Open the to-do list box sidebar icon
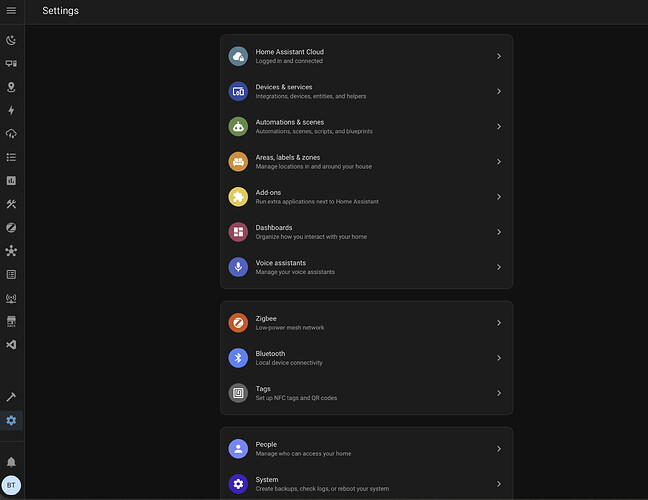Screen dimensions: 648x500 (11, 274)
